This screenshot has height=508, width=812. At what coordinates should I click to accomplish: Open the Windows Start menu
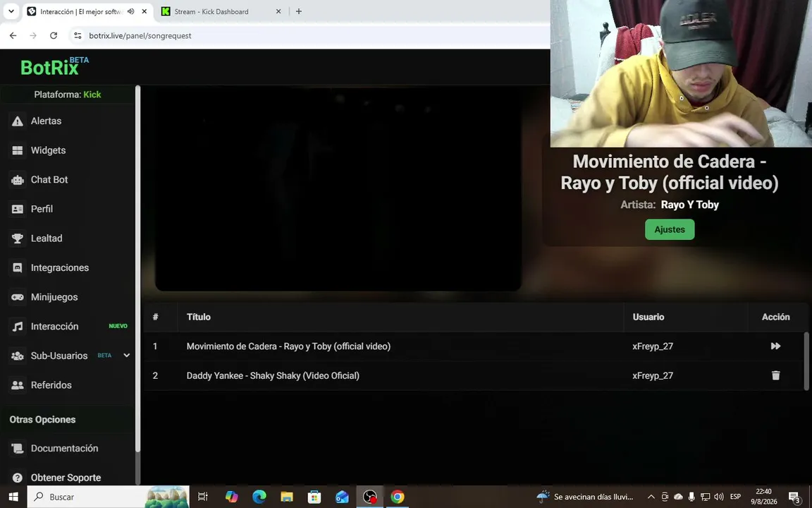pyautogui.click(x=13, y=497)
